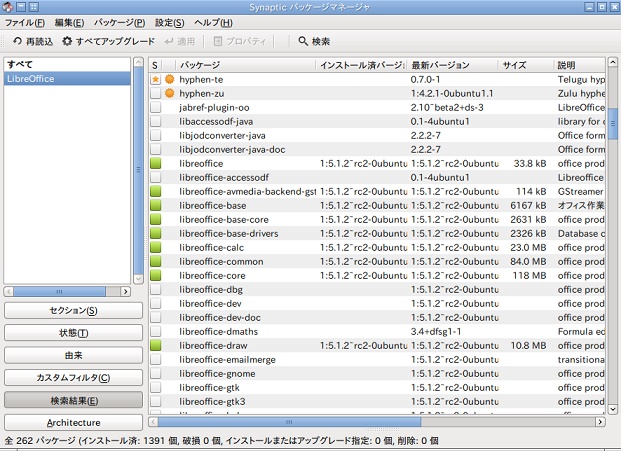
Task: Click green status icon of libreoffice-core
Action: (156, 275)
